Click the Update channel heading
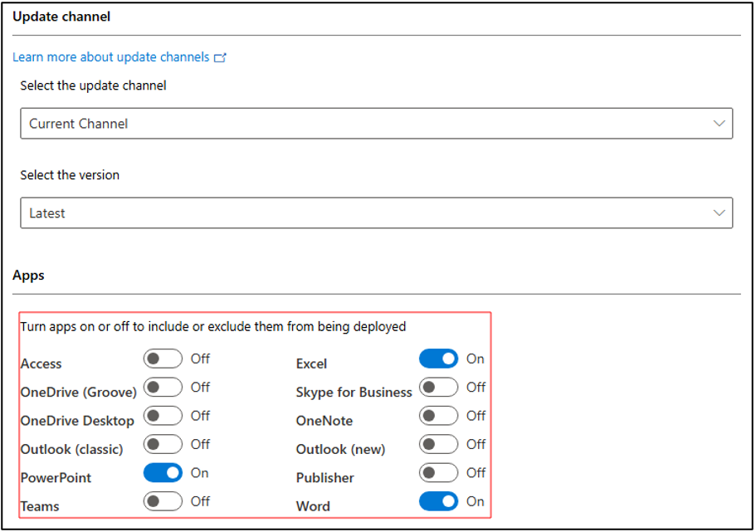Viewport: 756px width, 532px height. pos(61,17)
